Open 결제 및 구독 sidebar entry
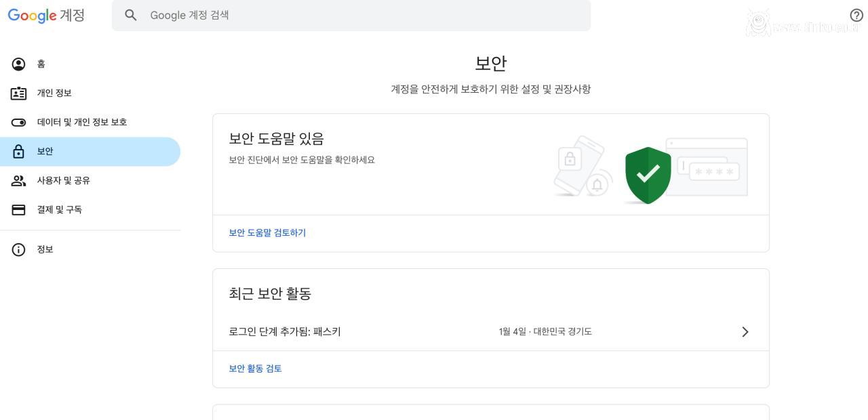This screenshot has height=420, width=868. (60, 210)
